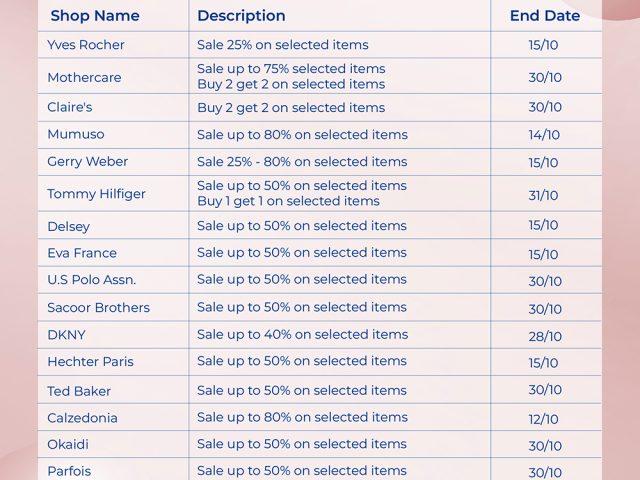Image resolution: width=640 pixels, height=480 pixels.
Task: Open the Mumuso row entry
Action: 76,134
